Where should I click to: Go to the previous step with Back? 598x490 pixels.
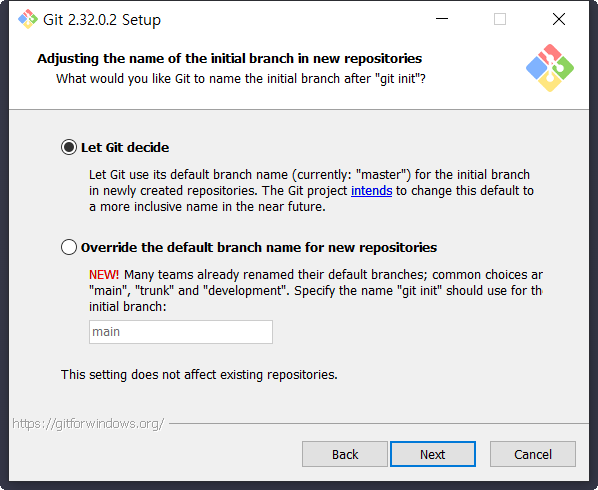(x=345, y=454)
